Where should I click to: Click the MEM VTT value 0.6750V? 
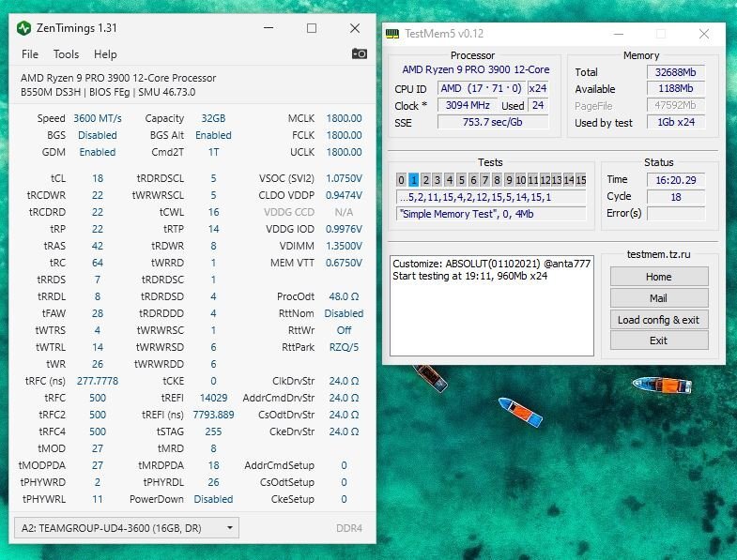(344, 263)
